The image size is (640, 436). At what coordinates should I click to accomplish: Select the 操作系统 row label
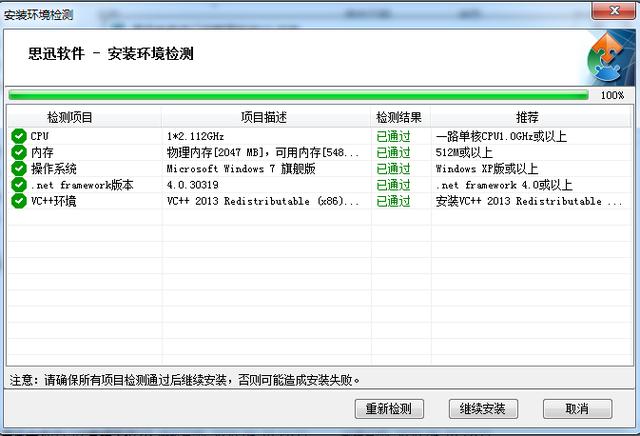pyautogui.click(x=53, y=169)
